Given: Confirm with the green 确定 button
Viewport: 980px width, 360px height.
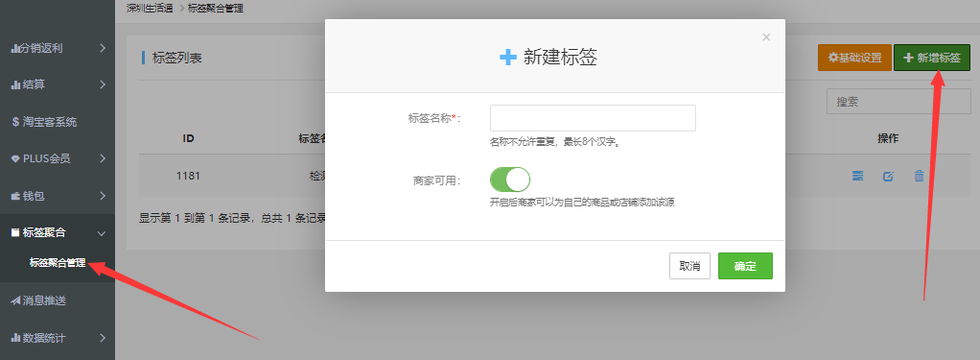Looking at the screenshot, I should coord(745,266).
